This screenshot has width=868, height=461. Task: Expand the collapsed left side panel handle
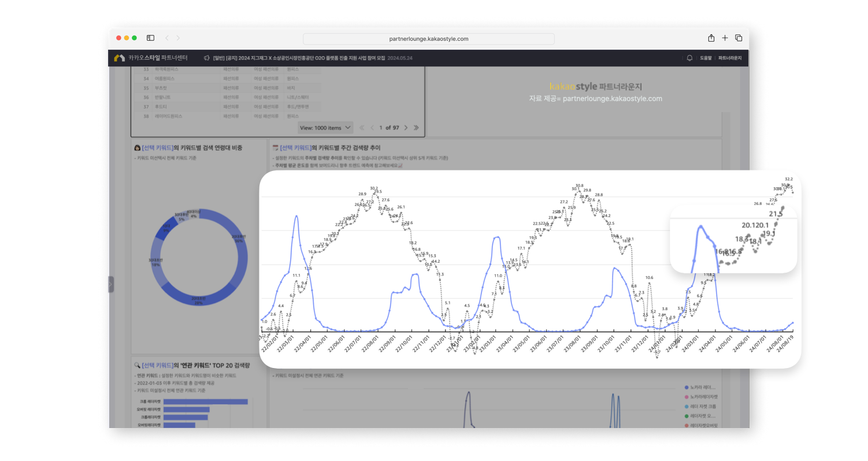(x=111, y=284)
